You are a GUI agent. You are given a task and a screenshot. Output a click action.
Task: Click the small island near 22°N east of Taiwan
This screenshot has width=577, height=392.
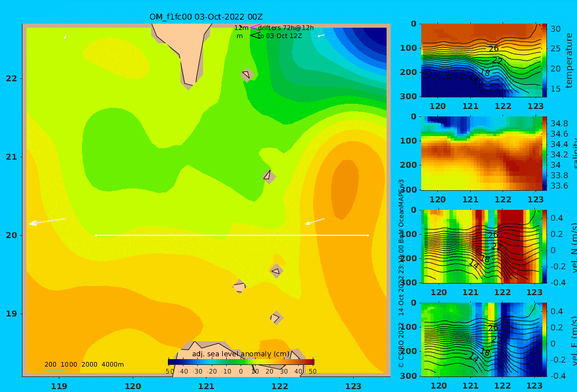coord(246,75)
